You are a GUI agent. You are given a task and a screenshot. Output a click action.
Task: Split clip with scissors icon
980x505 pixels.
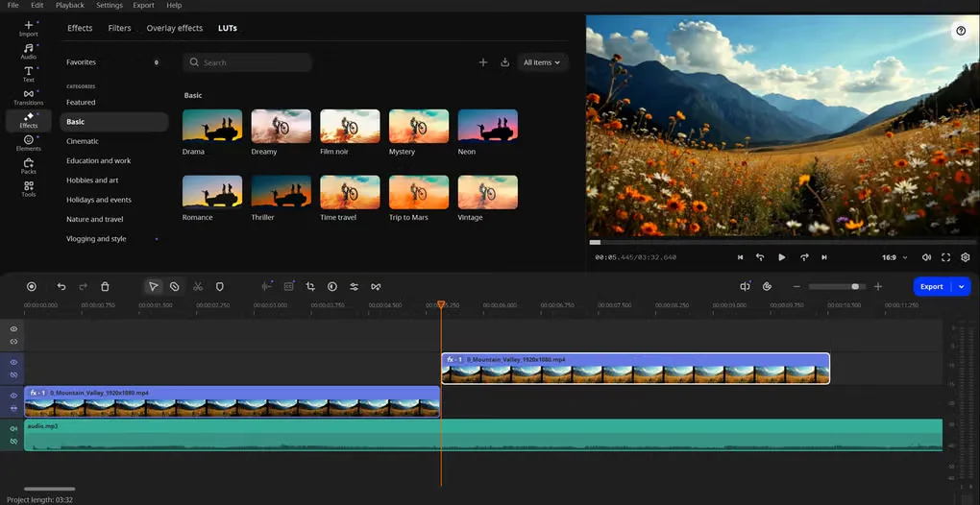198,286
